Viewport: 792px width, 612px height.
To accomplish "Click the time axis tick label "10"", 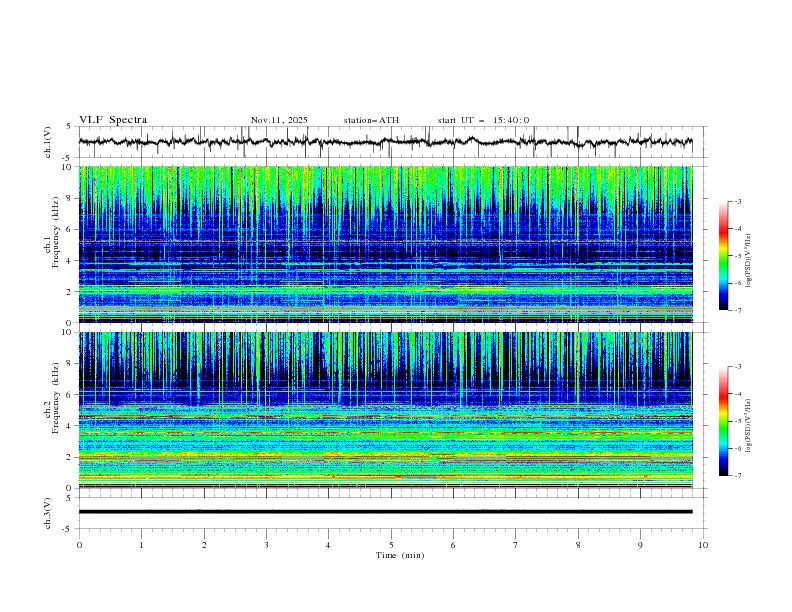I will (703, 545).
